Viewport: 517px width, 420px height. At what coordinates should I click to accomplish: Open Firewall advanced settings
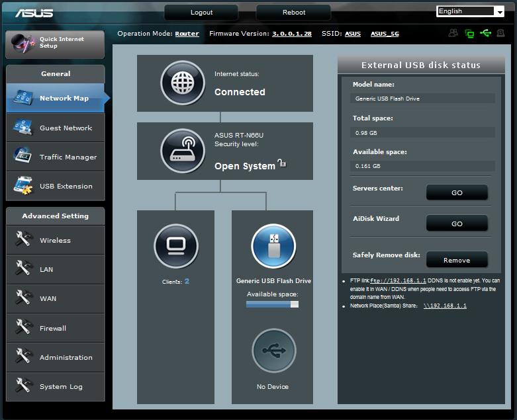tap(56, 328)
